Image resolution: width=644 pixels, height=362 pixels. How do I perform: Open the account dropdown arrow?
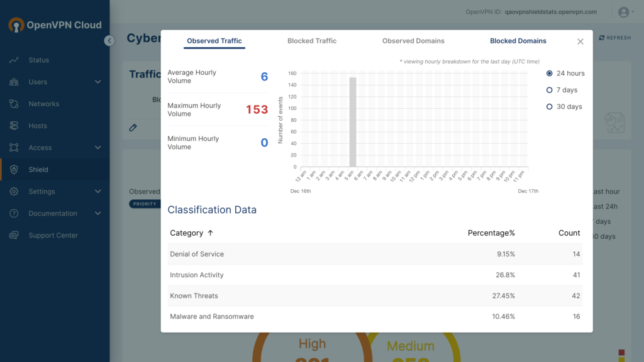point(633,12)
